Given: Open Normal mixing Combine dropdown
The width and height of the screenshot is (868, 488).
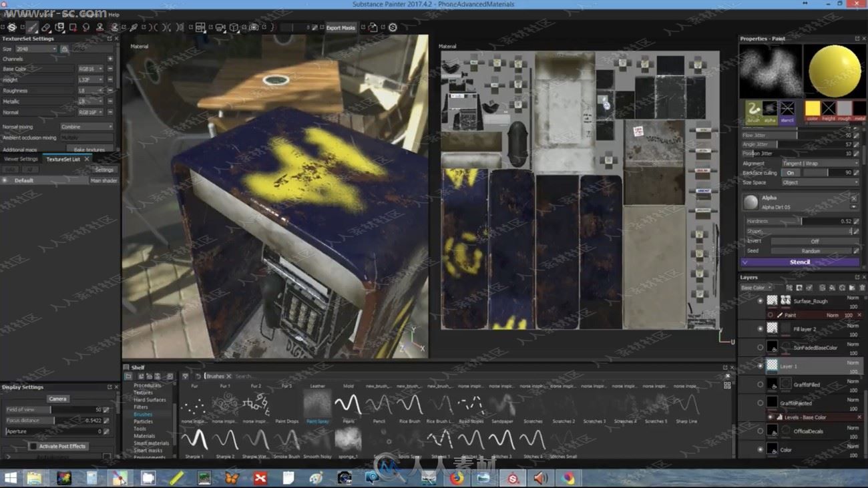Looking at the screenshot, I should point(86,127).
